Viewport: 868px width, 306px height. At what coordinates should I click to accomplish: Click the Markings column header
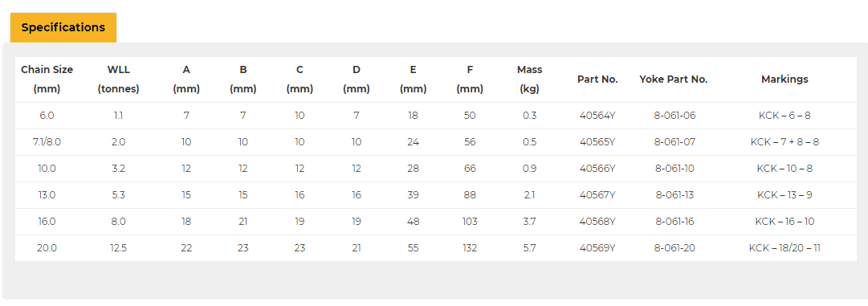784,80
